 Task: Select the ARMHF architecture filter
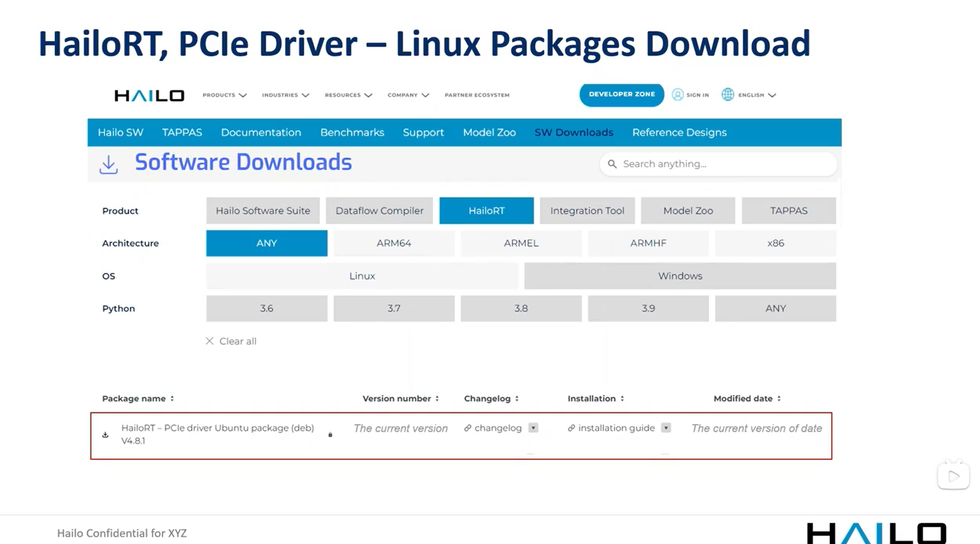[648, 243]
